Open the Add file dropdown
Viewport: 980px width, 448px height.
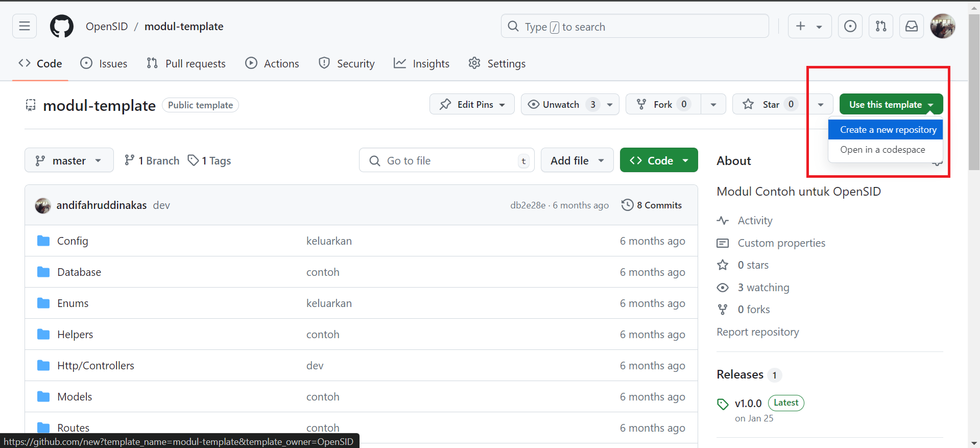tap(577, 160)
